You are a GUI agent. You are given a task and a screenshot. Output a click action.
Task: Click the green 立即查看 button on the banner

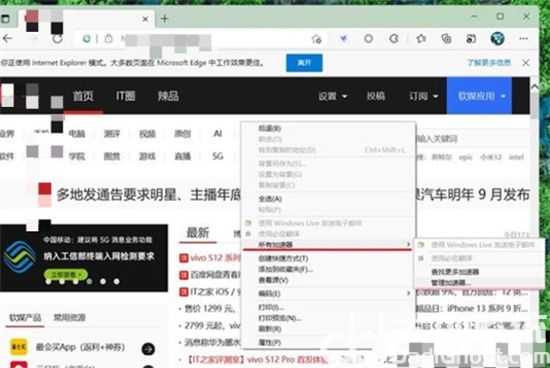coord(66,274)
